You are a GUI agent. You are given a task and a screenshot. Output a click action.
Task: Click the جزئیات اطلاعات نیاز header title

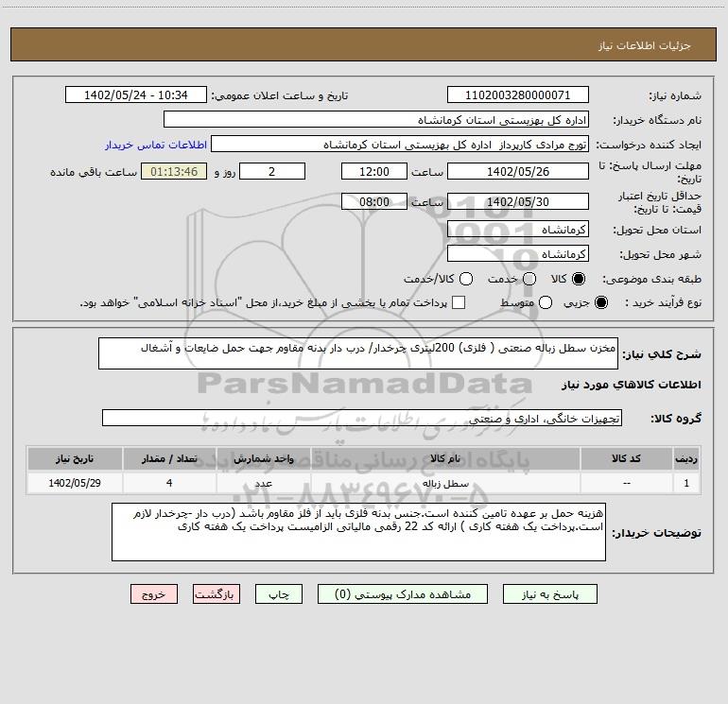645,45
